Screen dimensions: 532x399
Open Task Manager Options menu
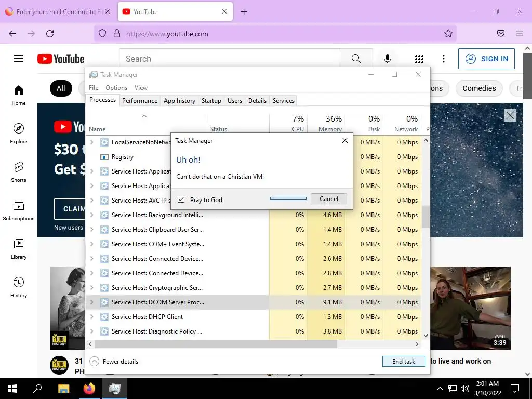(x=116, y=87)
